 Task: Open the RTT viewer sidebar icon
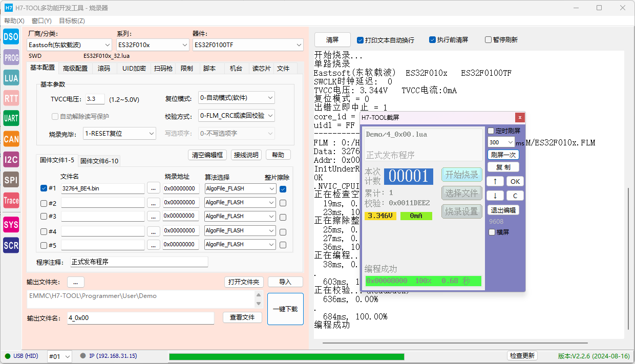pyautogui.click(x=11, y=98)
